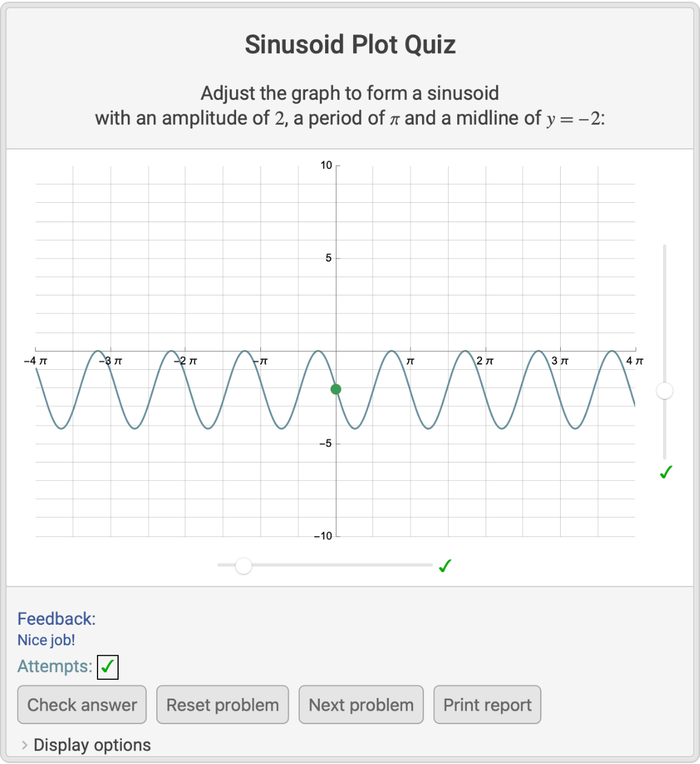Screen dimensions: 700x764
Task: Click the green checkmark beside the horizontal slider
Action: (x=445, y=566)
